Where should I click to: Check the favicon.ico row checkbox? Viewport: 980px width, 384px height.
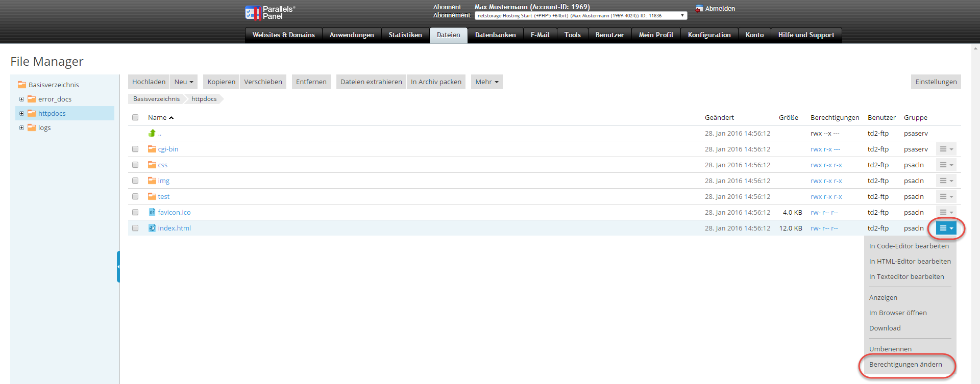coord(135,212)
